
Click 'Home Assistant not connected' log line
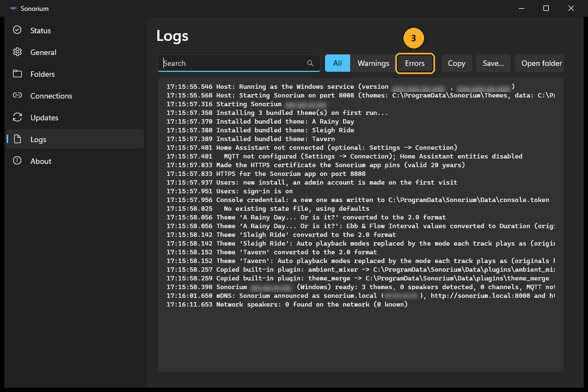(x=312, y=148)
